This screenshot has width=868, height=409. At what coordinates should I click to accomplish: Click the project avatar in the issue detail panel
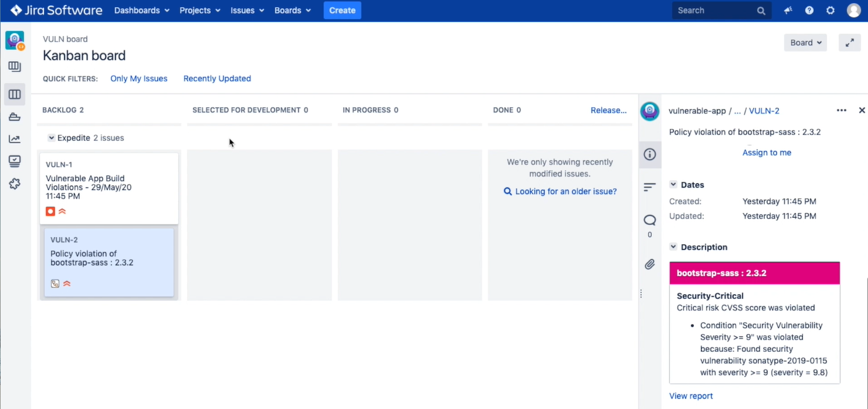650,111
